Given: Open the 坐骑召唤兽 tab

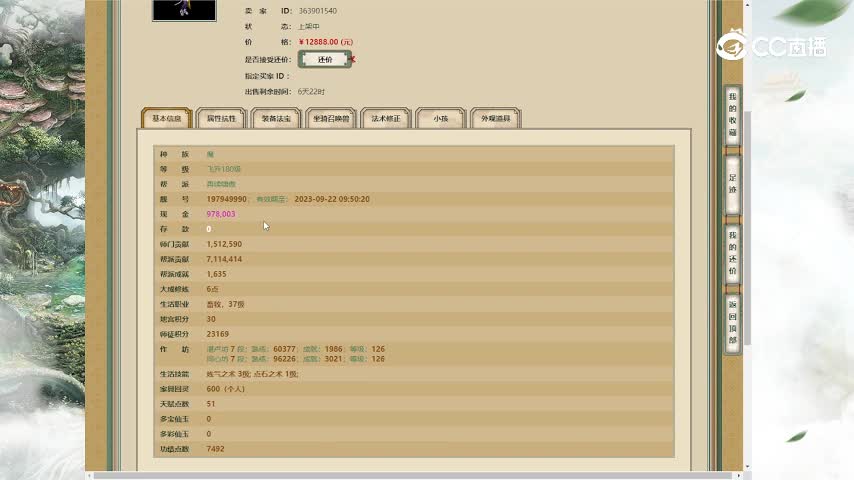Looking at the screenshot, I should click(331, 119).
